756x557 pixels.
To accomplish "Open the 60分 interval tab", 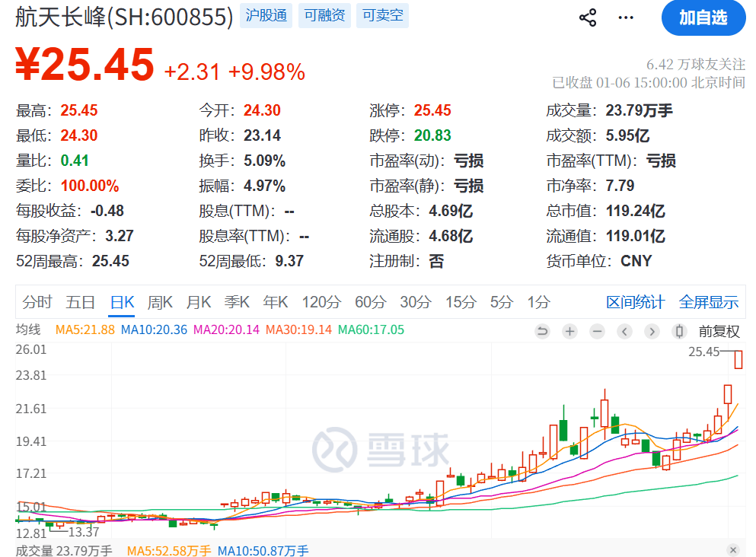I will click(369, 302).
